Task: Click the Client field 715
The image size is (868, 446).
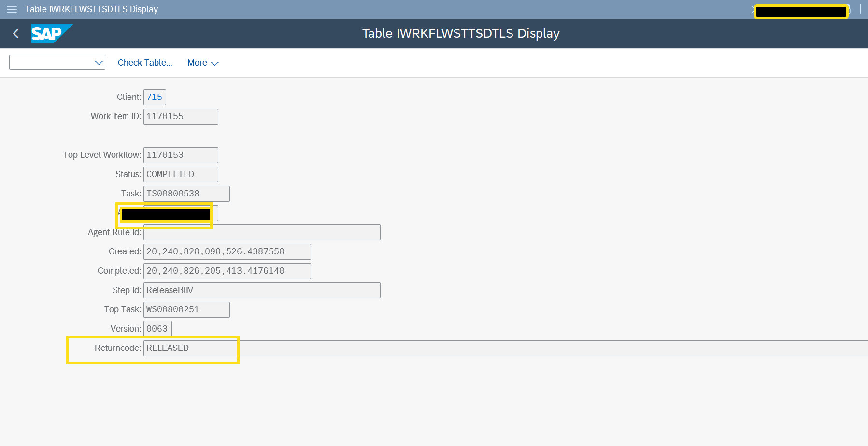Action: click(x=155, y=97)
